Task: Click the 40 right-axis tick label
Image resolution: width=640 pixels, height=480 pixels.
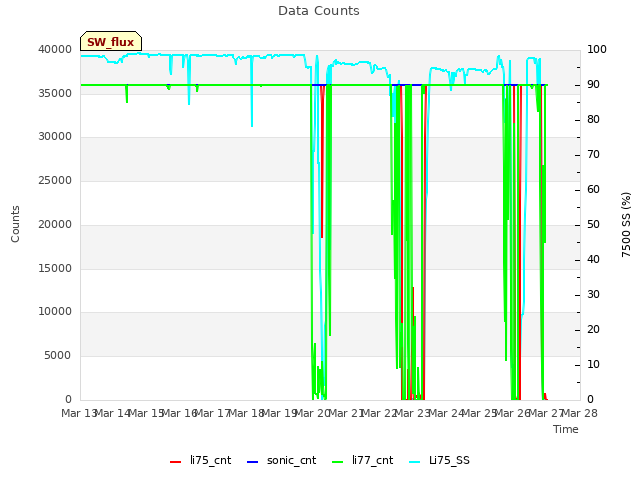Action: pos(593,260)
